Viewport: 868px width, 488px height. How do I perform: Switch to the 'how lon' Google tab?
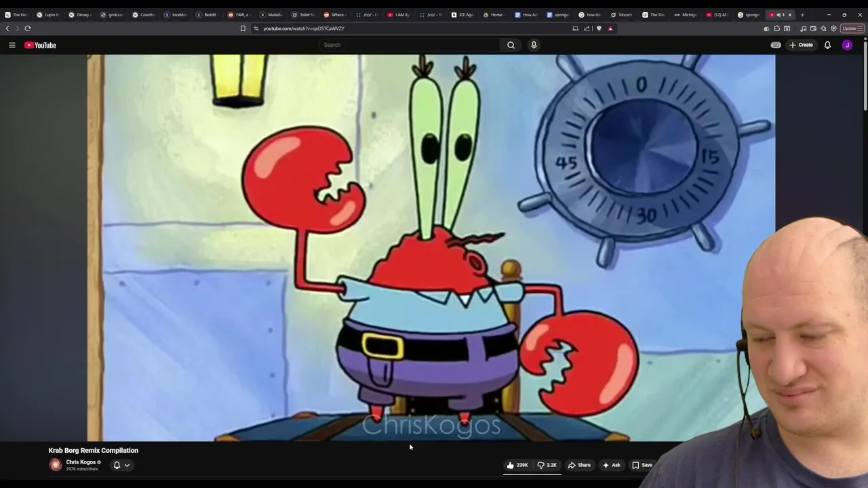[x=590, y=15]
